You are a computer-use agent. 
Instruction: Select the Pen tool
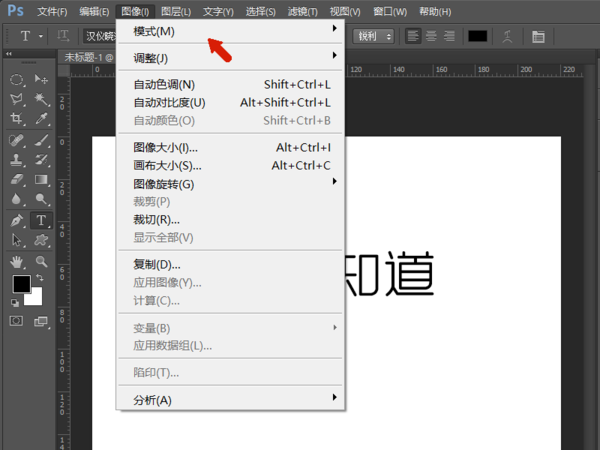pyautogui.click(x=16, y=220)
